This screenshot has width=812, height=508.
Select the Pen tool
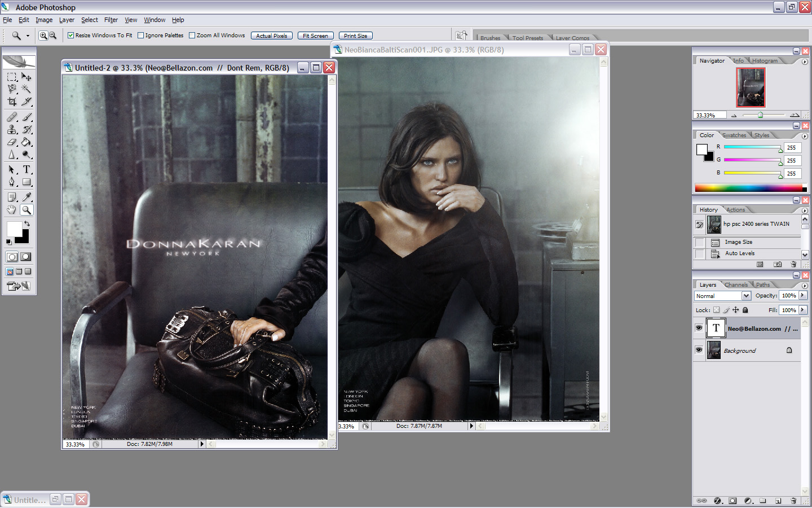tap(12, 182)
